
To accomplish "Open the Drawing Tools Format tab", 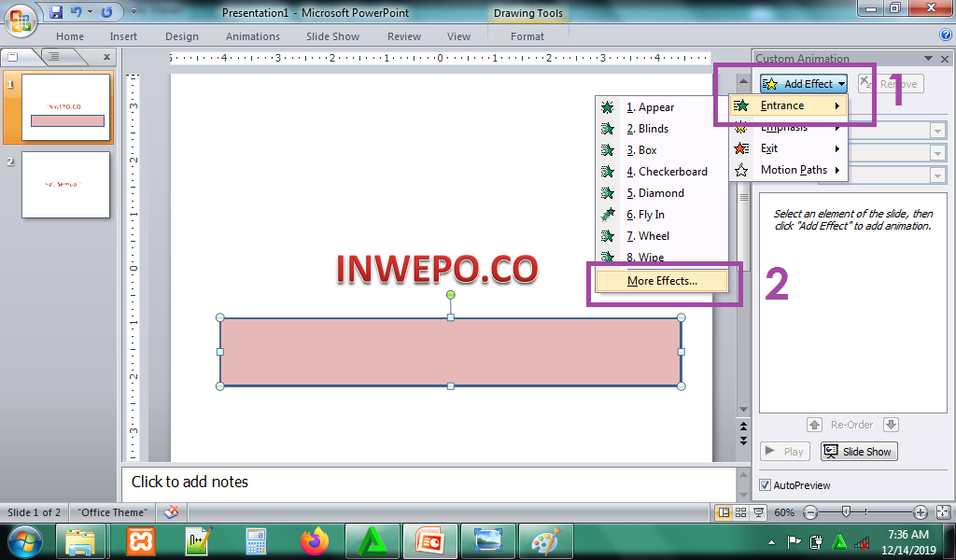I will (527, 36).
